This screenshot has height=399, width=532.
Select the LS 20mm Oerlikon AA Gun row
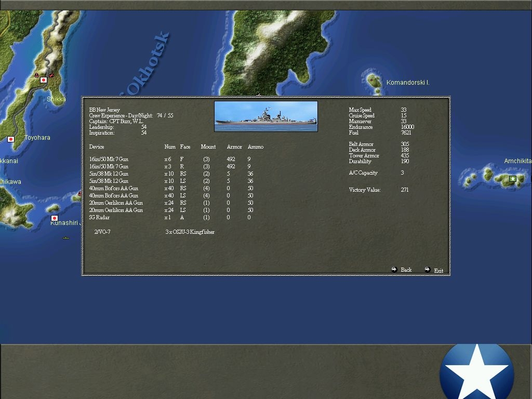(171, 210)
